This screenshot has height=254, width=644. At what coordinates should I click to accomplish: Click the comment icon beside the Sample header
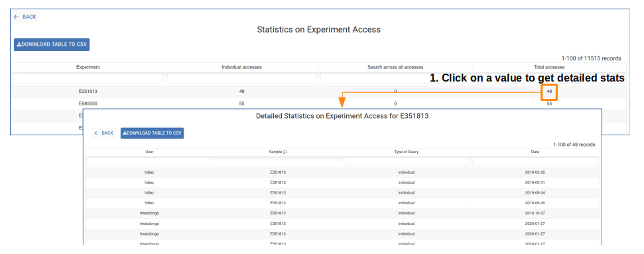coord(285,152)
